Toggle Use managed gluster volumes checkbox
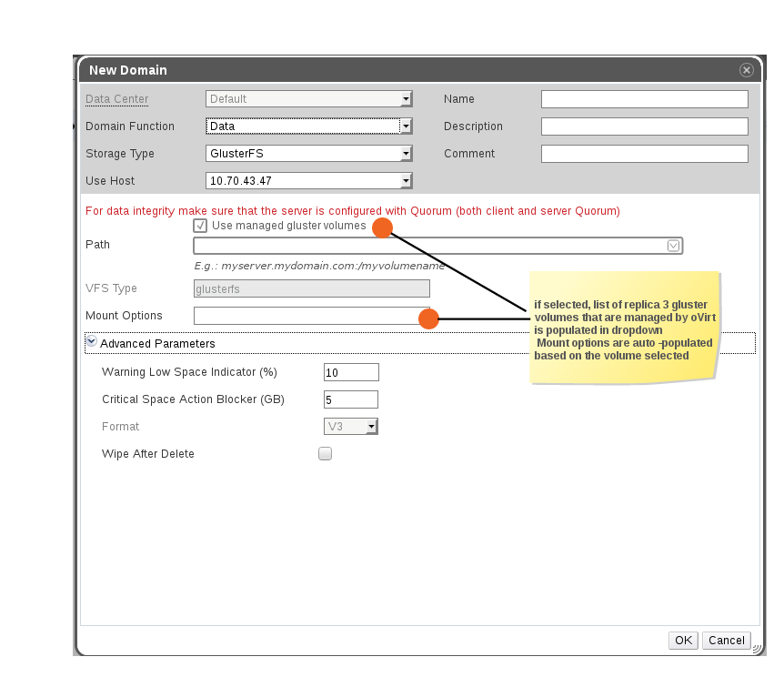Viewport: 784px width, 677px height. pos(200,226)
